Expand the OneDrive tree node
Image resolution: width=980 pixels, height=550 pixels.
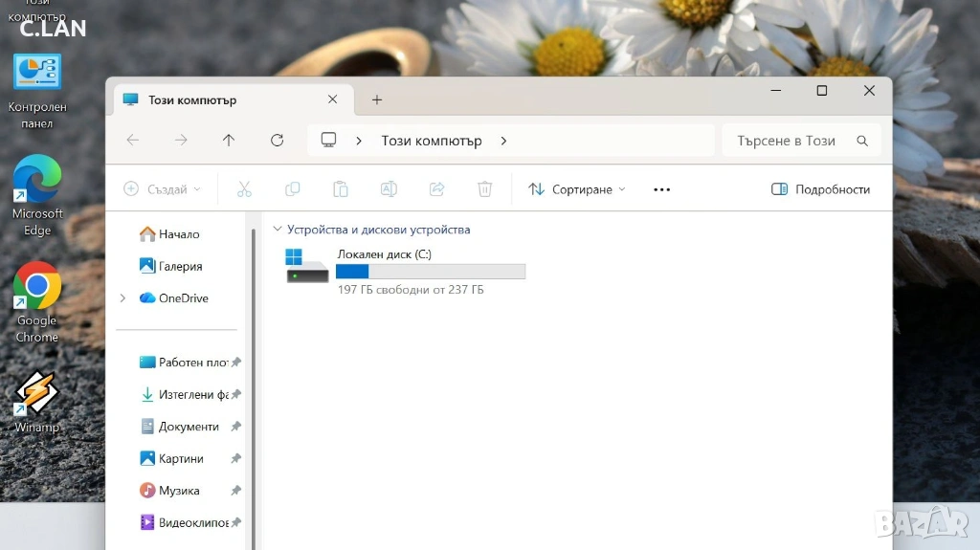click(x=122, y=298)
